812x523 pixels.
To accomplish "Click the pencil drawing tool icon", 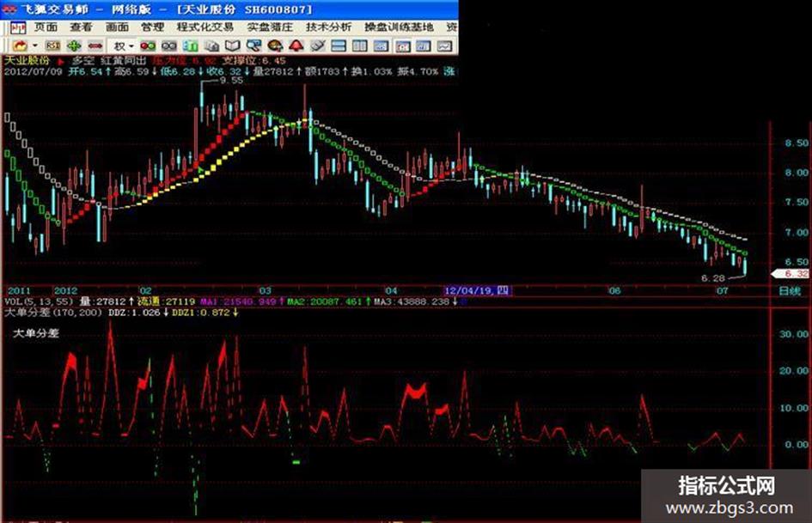I will point(317,46).
